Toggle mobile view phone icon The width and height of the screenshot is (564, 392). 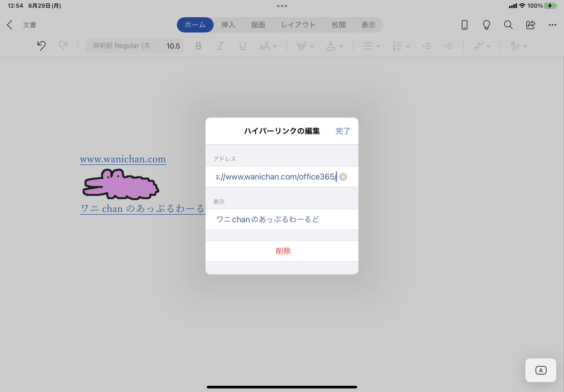465,25
